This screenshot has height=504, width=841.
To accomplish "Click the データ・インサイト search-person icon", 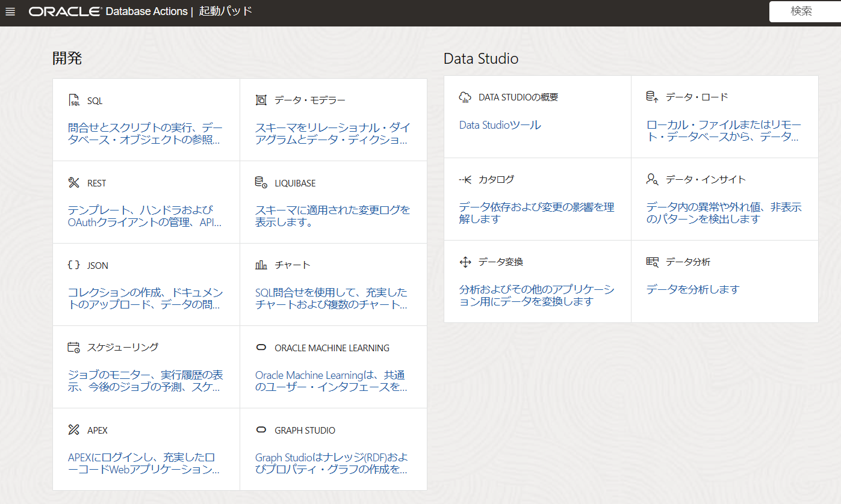I will click(652, 179).
